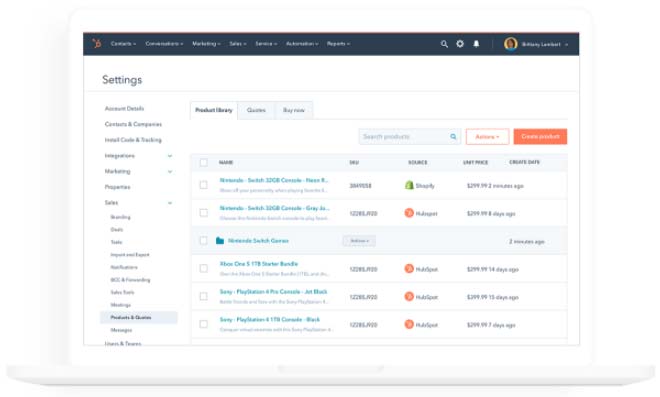Open the Sales menu in top navigation
The height and width of the screenshot is (397, 660).
[x=238, y=44]
